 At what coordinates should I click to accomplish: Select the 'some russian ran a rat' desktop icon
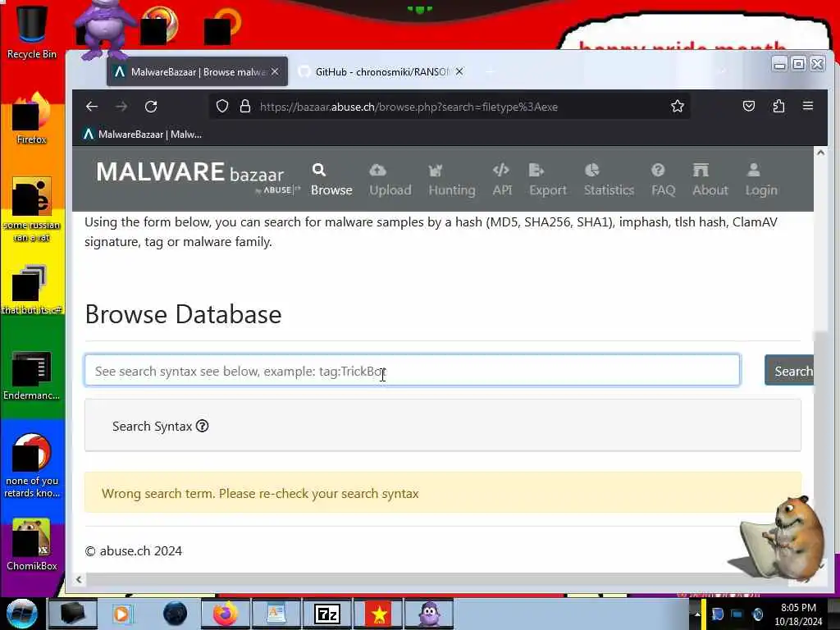pos(31,209)
